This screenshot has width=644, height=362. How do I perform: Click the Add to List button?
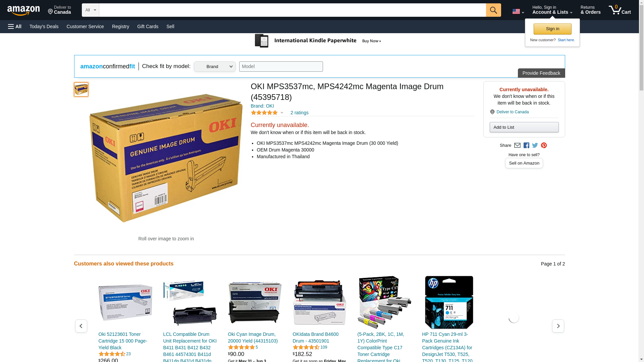pyautogui.click(x=524, y=127)
